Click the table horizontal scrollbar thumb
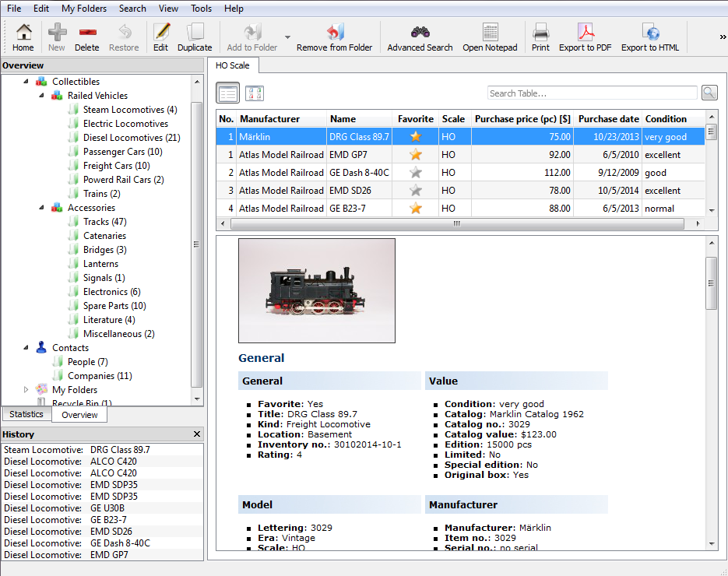This screenshot has height=576, width=728. pyautogui.click(x=457, y=223)
